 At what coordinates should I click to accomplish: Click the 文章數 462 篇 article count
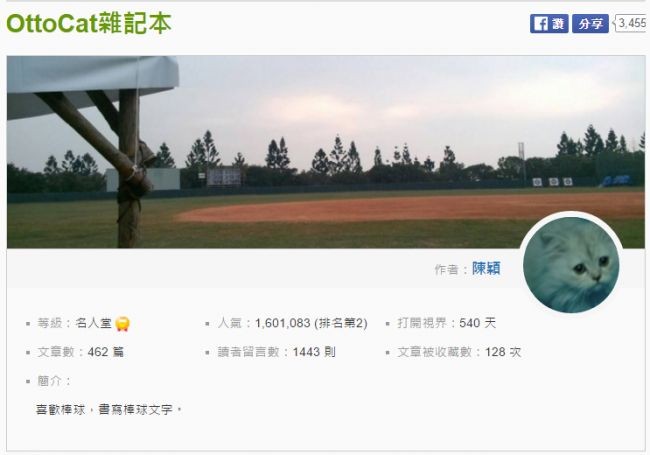tap(81, 352)
